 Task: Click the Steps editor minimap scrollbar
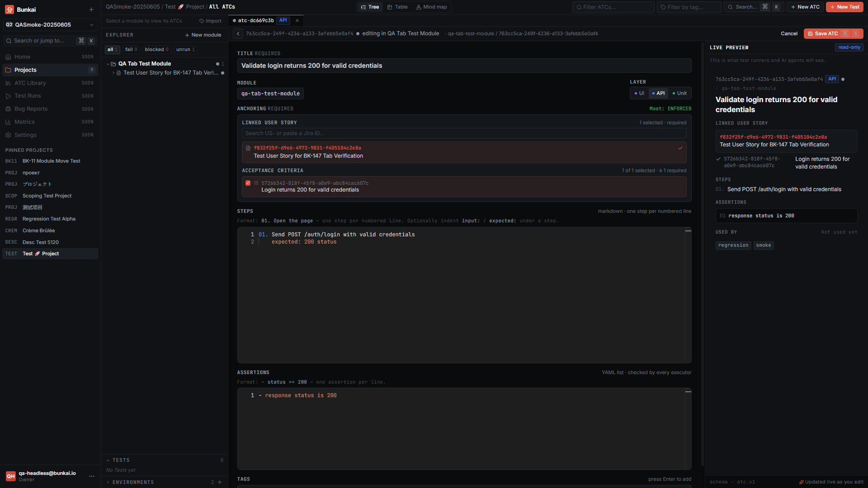[x=688, y=296]
